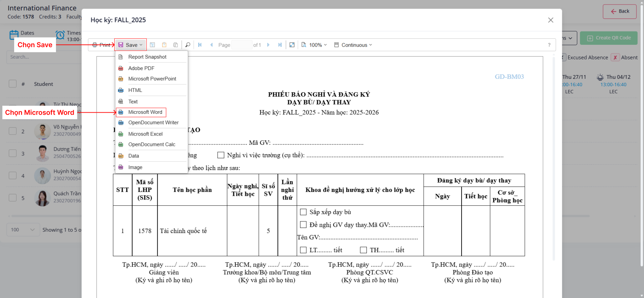This screenshot has height=298, width=644.
Task: Click the Search field in the student list
Action: [x=44, y=57]
